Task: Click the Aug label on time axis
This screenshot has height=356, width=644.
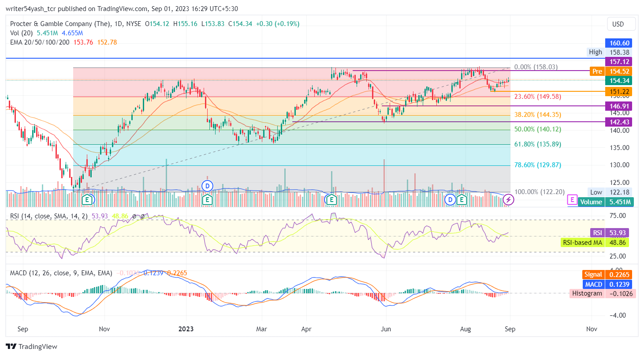Action: coord(465,329)
